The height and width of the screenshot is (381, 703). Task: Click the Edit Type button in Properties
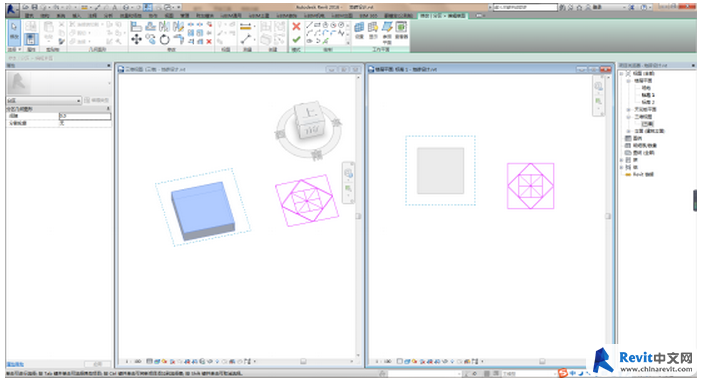tap(97, 100)
